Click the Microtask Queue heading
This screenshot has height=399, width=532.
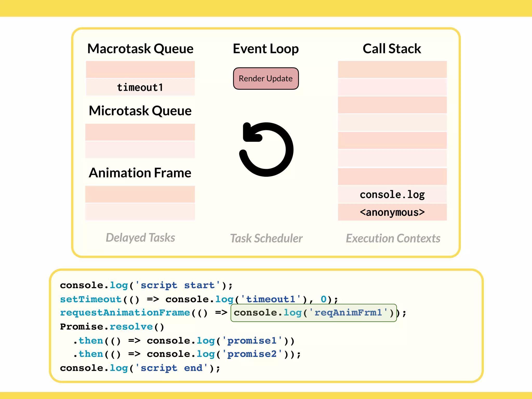[140, 111]
